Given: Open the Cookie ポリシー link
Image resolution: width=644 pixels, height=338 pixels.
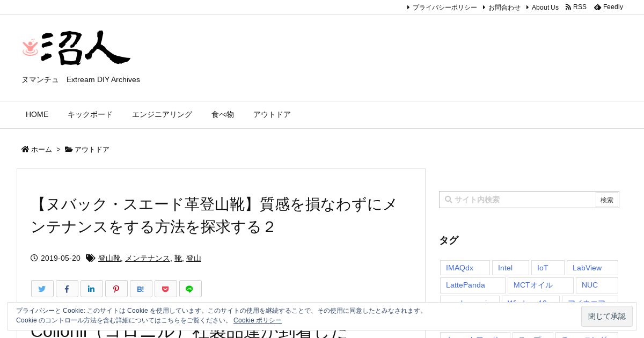Looking at the screenshot, I should (258, 320).
